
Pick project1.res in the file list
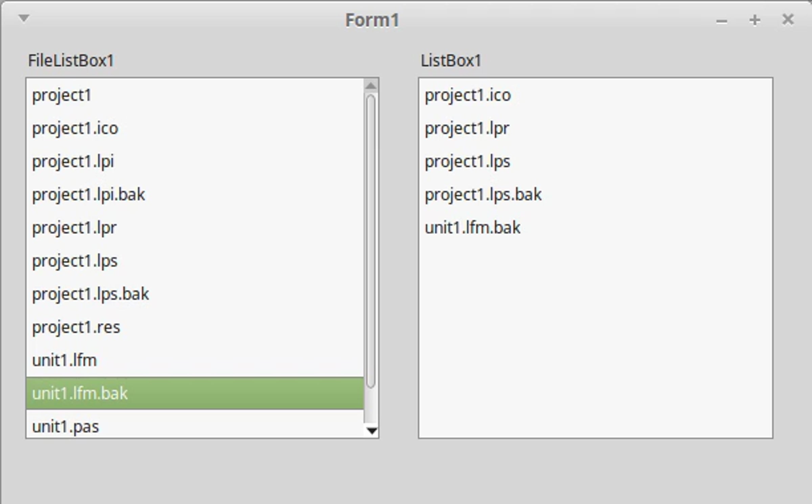[195, 327]
